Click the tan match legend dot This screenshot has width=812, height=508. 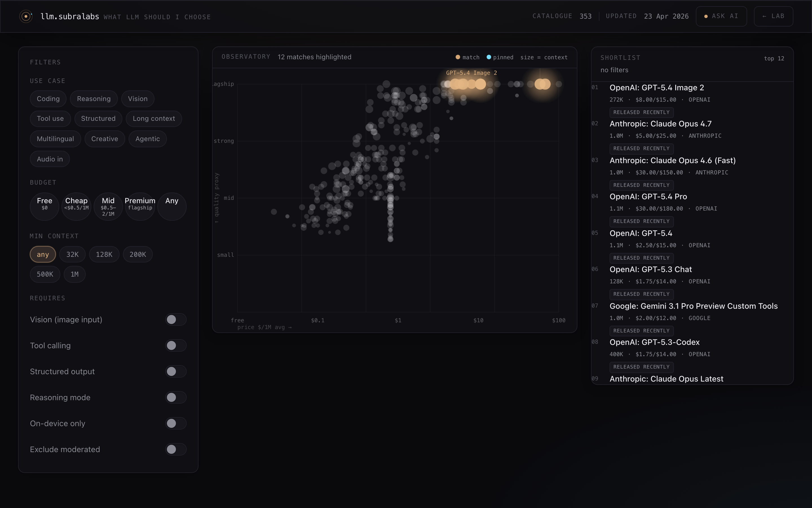[x=458, y=57]
